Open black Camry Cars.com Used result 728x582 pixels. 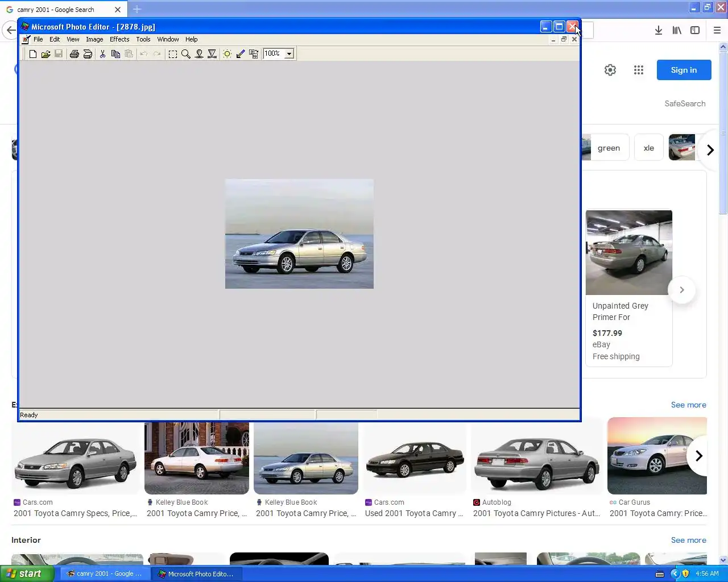point(415,458)
